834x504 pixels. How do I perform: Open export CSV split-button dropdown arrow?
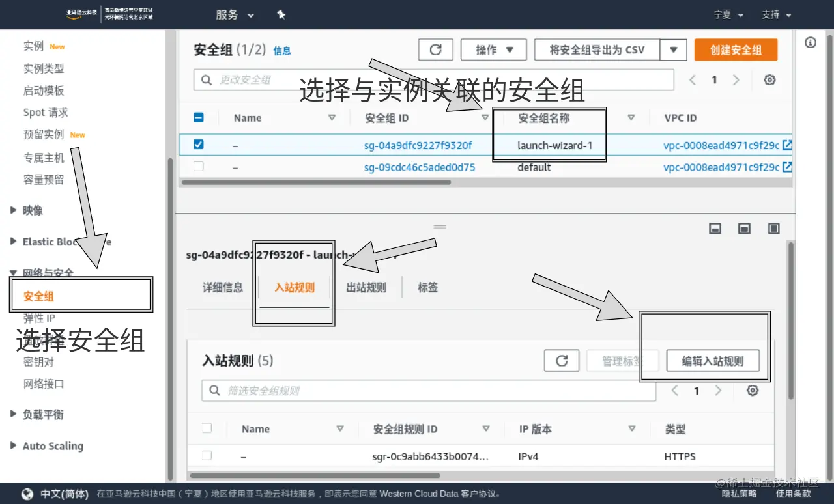click(x=674, y=49)
